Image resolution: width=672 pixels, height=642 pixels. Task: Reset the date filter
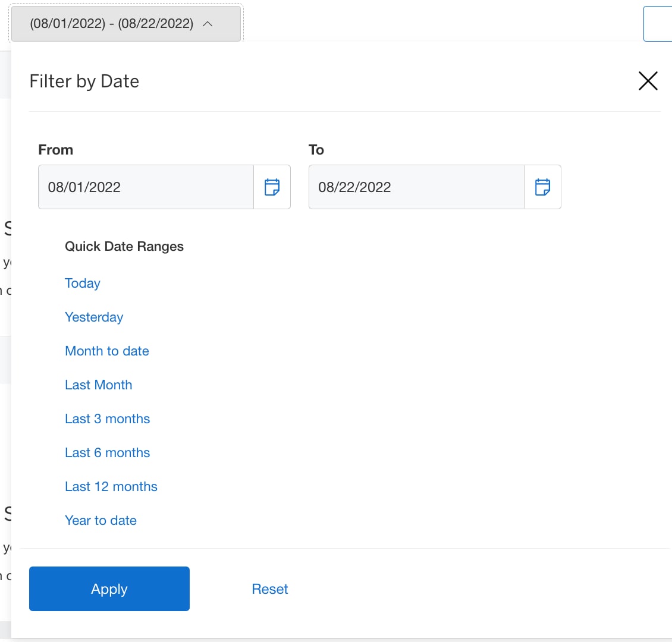[269, 588]
